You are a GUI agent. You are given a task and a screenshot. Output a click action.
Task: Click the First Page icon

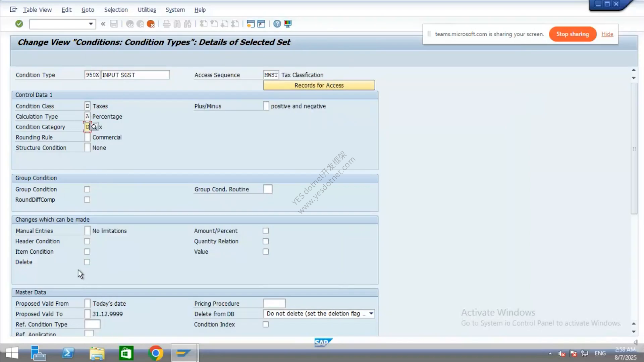[x=203, y=24]
